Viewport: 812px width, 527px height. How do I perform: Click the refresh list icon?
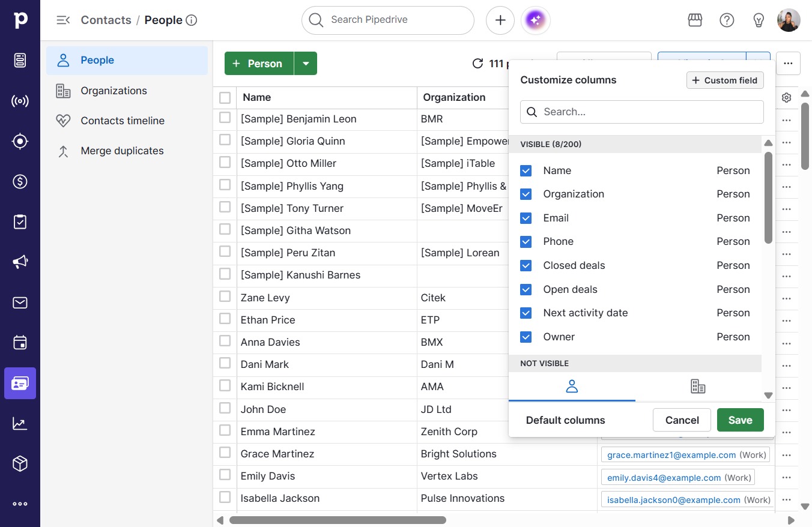(477, 64)
